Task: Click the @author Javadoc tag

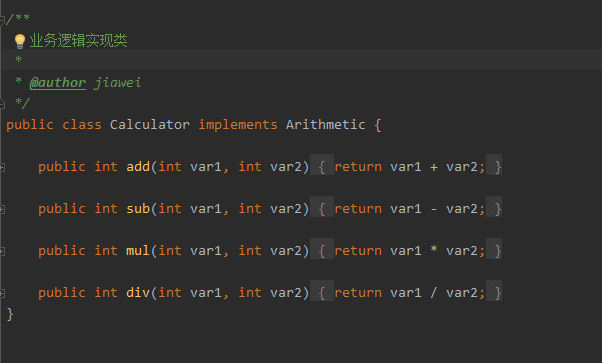Action: (58, 83)
